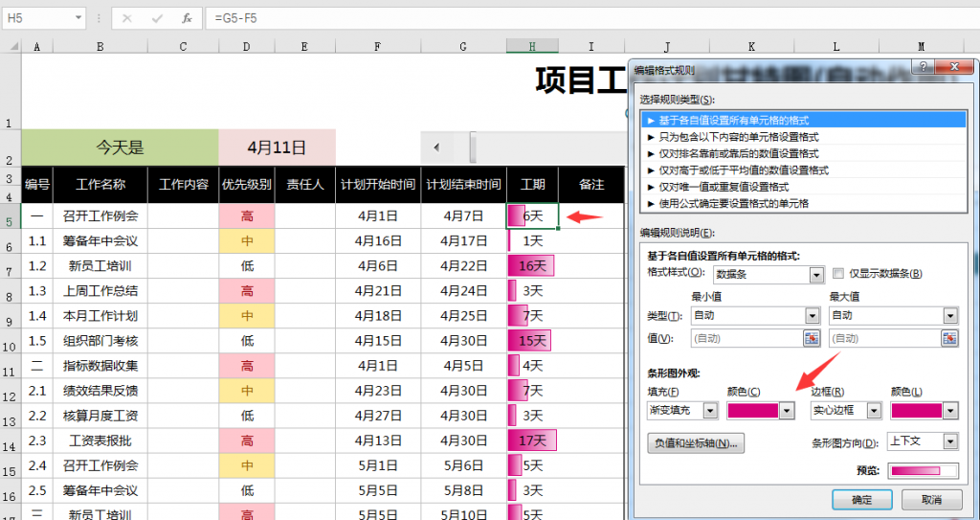The image size is (980, 520).
Task: Open the border color dropdown arrow
Action: pyautogui.click(x=950, y=411)
